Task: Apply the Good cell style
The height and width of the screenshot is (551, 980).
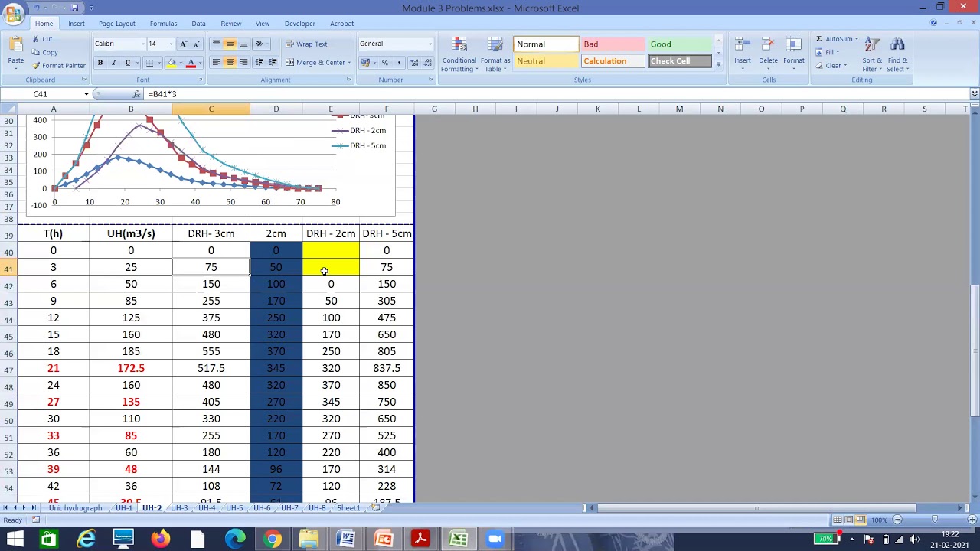Action: [679, 44]
